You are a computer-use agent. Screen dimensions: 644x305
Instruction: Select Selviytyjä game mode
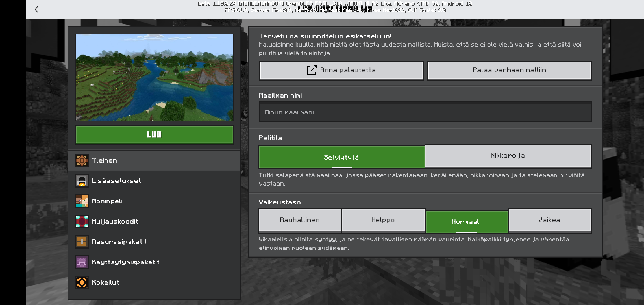coord(341,157)
